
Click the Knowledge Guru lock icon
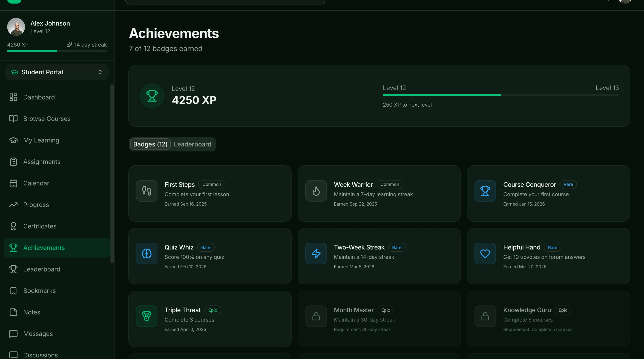(x=485, y=316)
